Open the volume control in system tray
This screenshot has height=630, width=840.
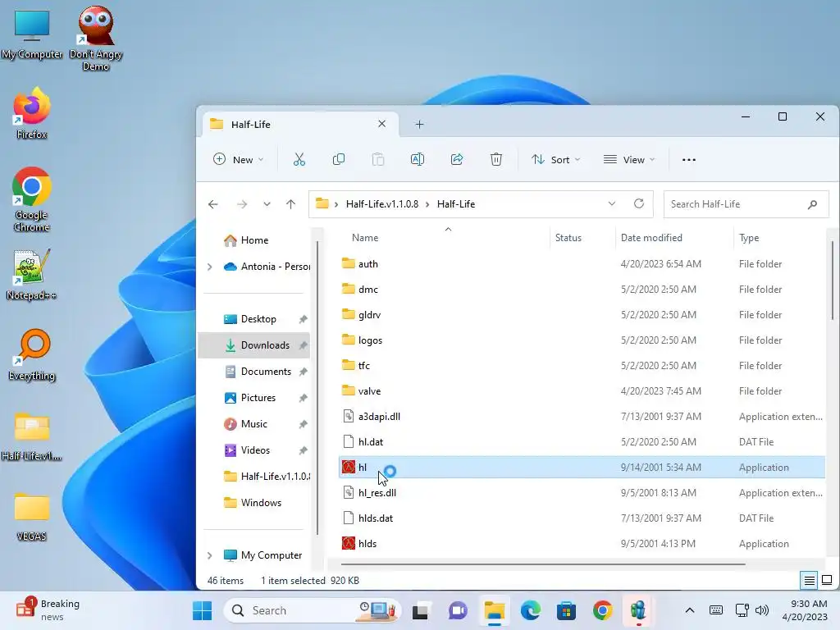(x=762, y=610)
